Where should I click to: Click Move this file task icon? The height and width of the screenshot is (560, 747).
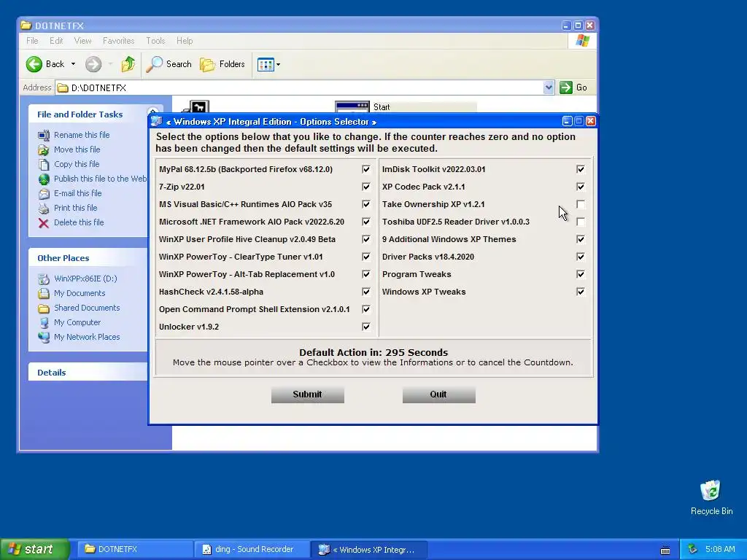click(43, 150)
